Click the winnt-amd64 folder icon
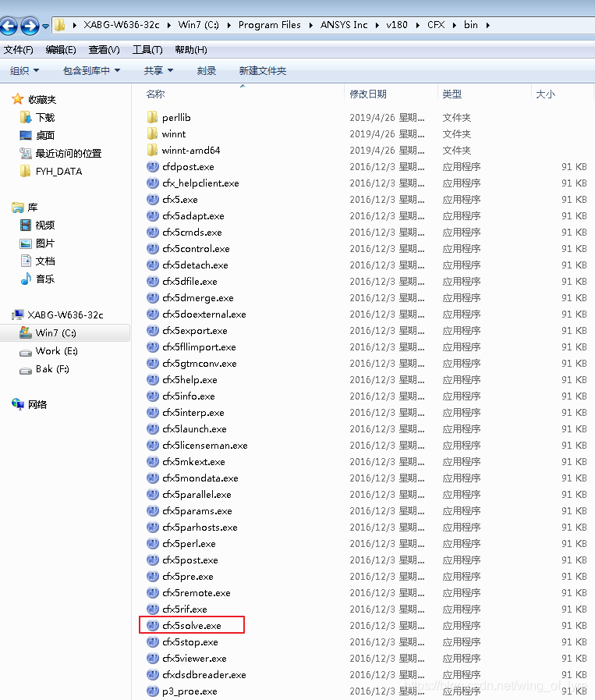 tap(152, 151)
